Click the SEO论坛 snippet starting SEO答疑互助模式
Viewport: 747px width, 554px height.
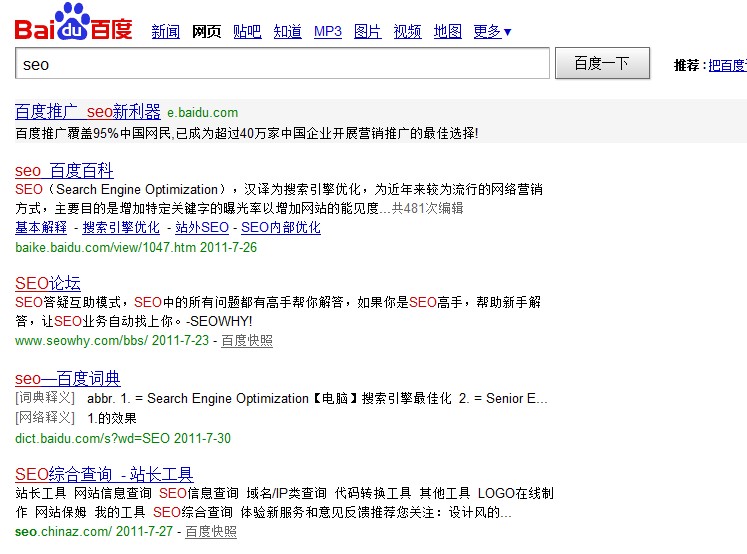(x=278, y=312)
